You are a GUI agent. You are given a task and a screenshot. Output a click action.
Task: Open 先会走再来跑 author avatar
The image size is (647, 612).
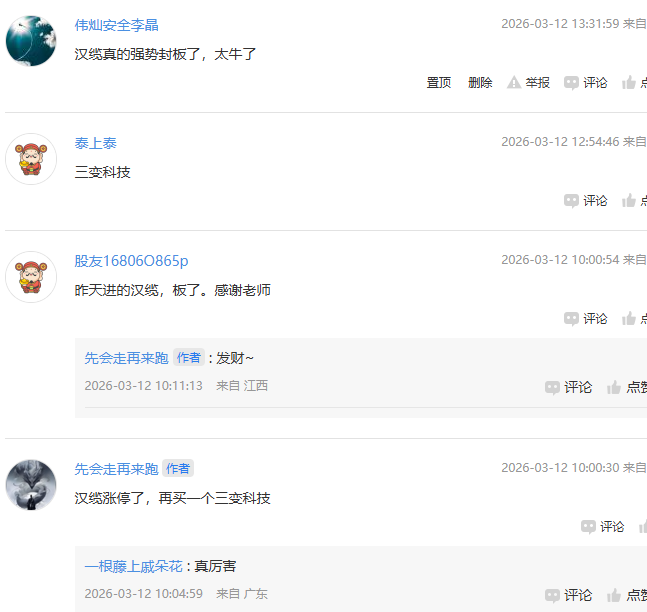tap(31, 485)
